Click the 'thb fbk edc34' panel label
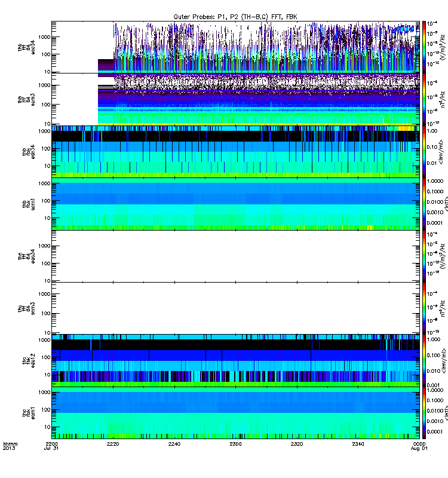 (x=29, y=152)
